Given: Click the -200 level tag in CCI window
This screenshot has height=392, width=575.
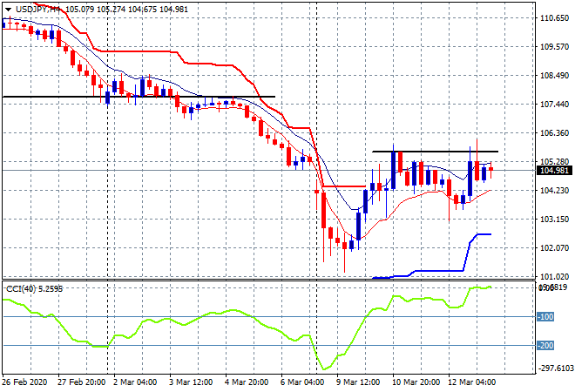Looking at the screenshot, I should click(x=545, y=346).
